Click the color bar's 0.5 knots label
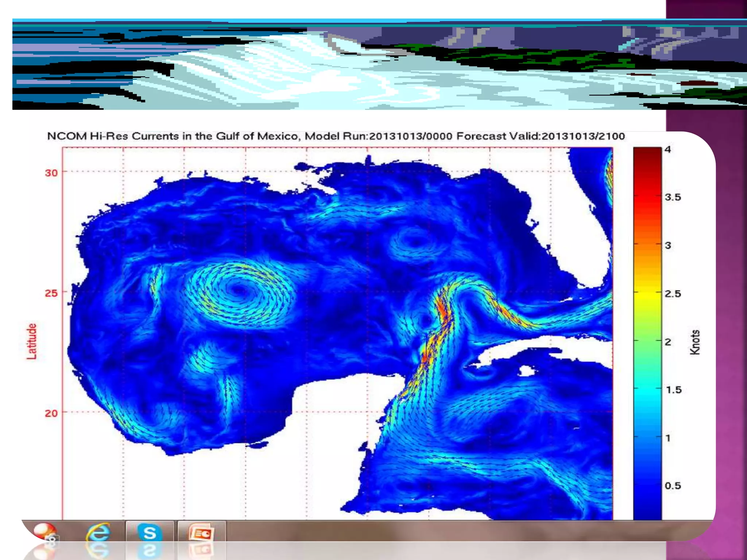 click(x=673, y=486)
